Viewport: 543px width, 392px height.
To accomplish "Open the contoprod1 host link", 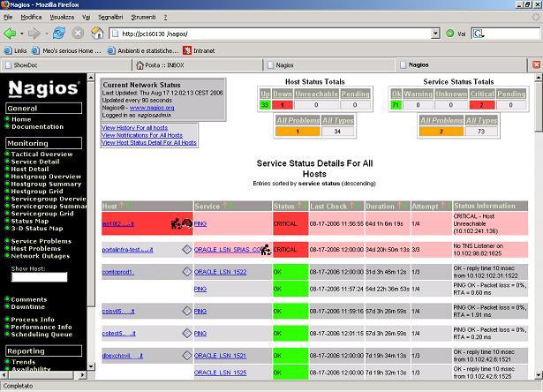I will click(117, 272).
